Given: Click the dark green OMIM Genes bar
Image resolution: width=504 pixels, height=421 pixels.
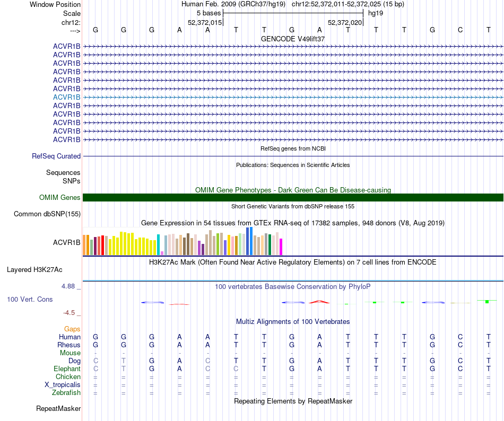Looking at the screenshot, I should click(293, 197).
